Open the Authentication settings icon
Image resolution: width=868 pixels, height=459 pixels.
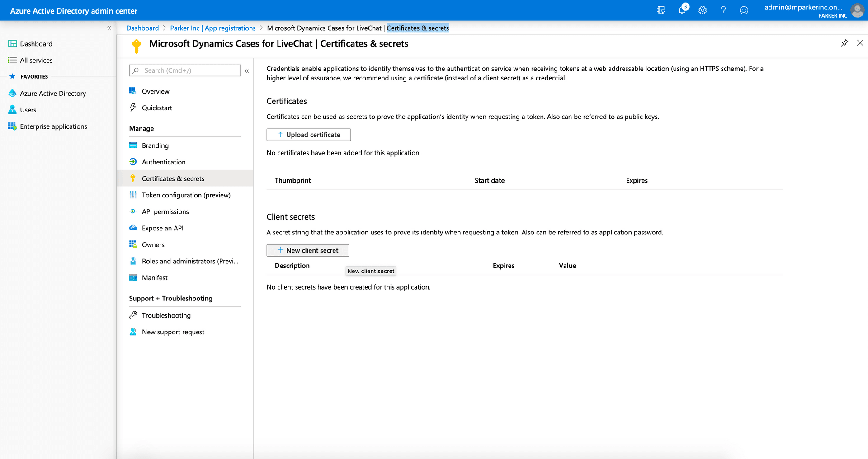tap(132, 161)
